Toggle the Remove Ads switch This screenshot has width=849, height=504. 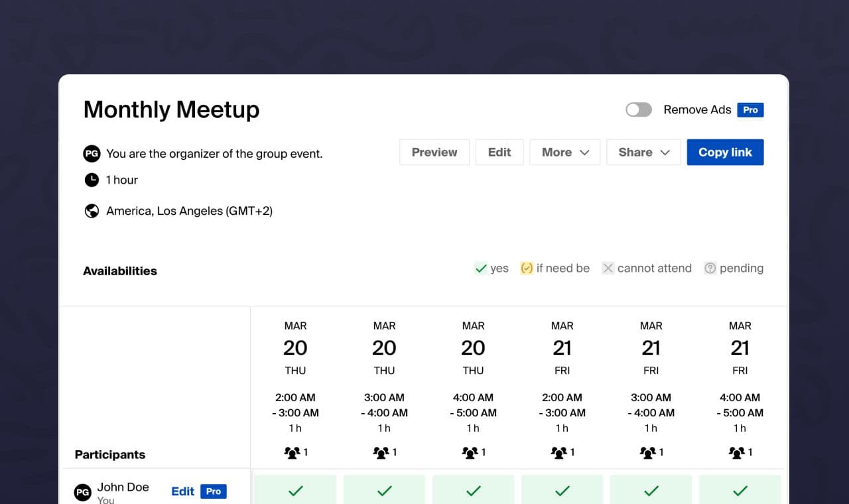coord(639,110)
